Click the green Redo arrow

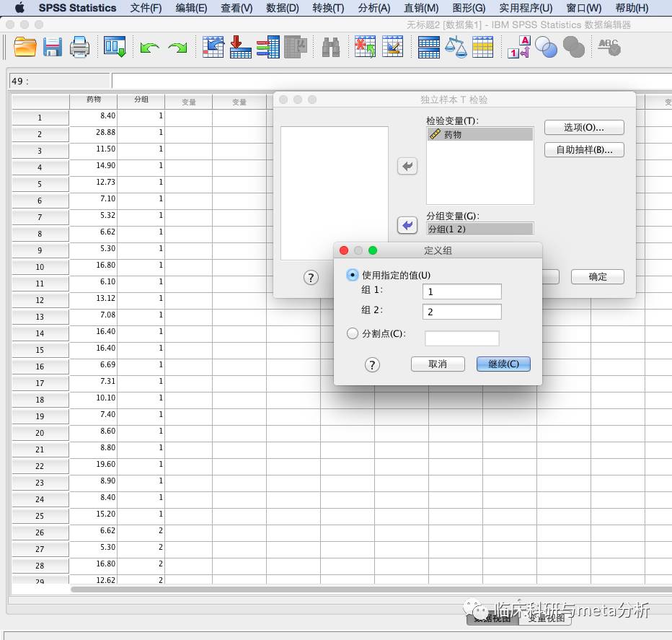coord(177,47)
